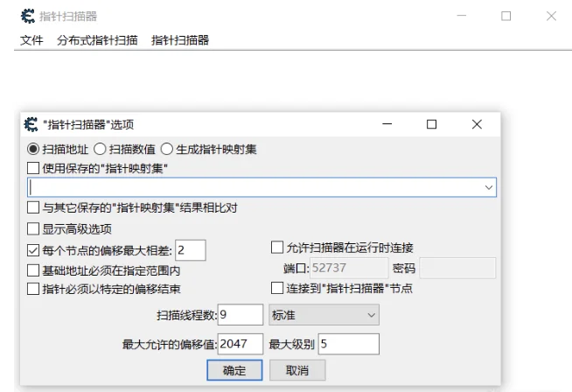Tick 基础地址必须在指定范围内 checkbox
Viewport: 572px width, 392px height.
click(33, 270)
